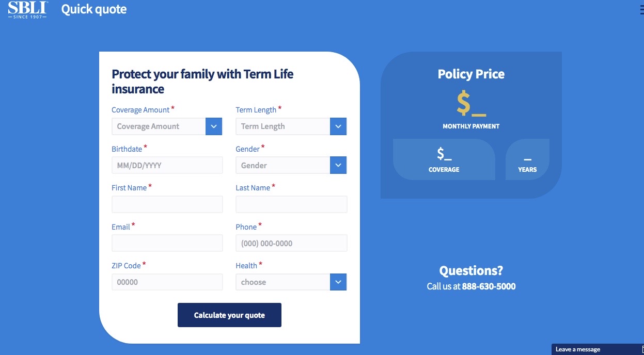The image size is (644, 355).
Task: Click the 888-630-5000 phone number
Action: [x=489, y=286]
